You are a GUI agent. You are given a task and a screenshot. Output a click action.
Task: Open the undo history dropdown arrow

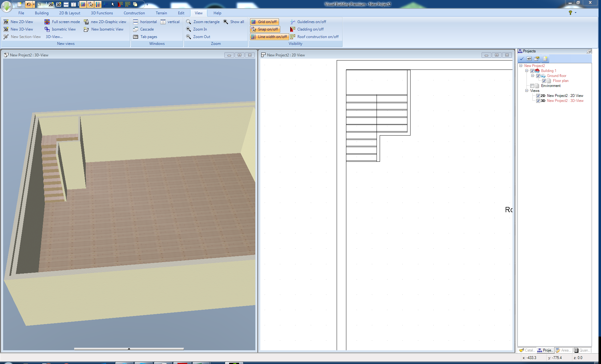[33, 4]
